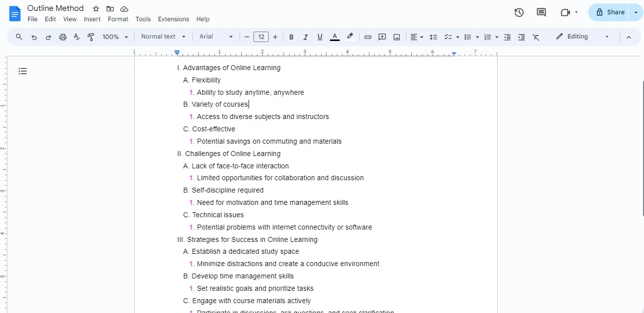
Task: Toggle italic formatting
Action: point(305,37)
